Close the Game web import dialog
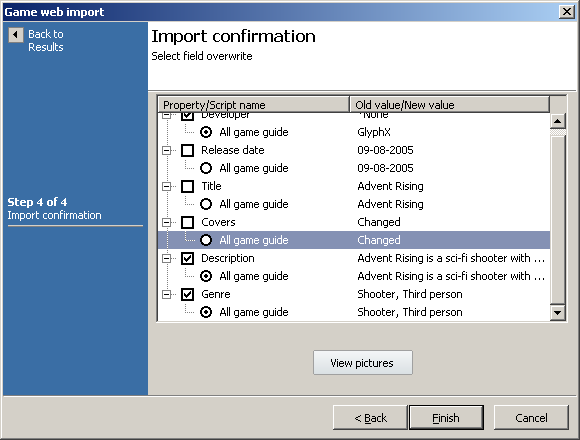Viewport: 580px width, 440px height. coord(567,12)
